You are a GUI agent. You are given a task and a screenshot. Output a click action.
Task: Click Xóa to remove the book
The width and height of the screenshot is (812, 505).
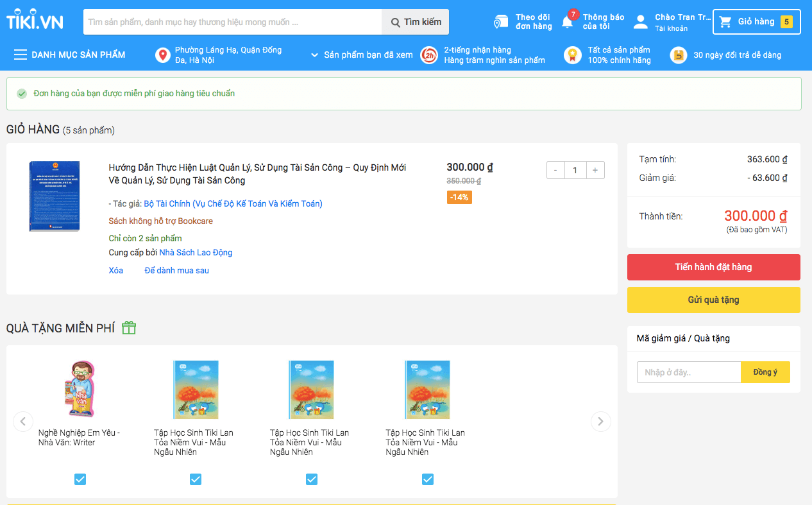[x=116, y=271]
